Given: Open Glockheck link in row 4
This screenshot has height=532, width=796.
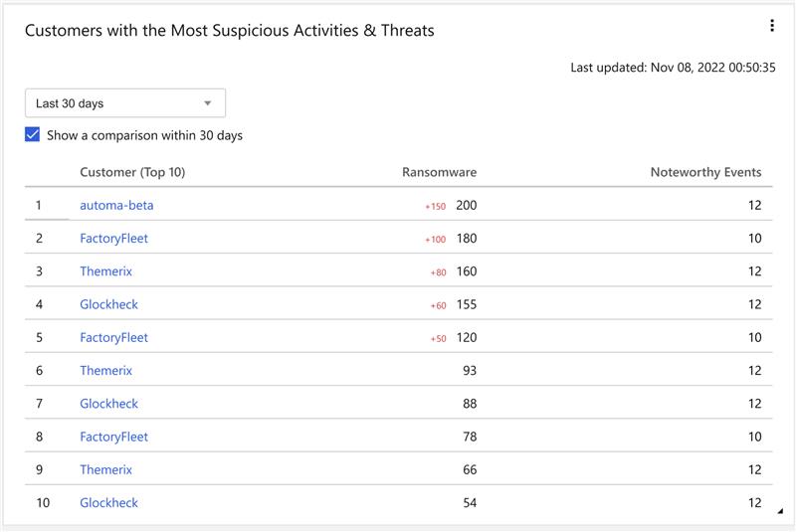Looking at the screenshot, I should tap(108, 304).
